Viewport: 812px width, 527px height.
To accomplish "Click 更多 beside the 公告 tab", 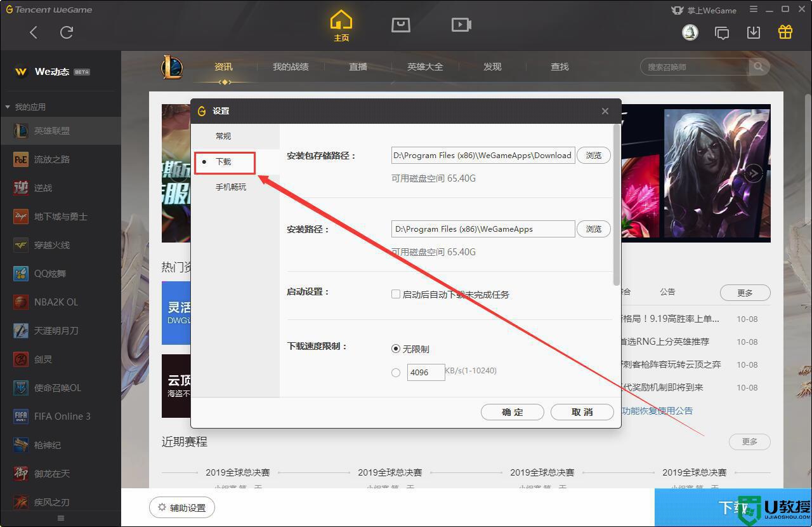I will pos(745,293).
